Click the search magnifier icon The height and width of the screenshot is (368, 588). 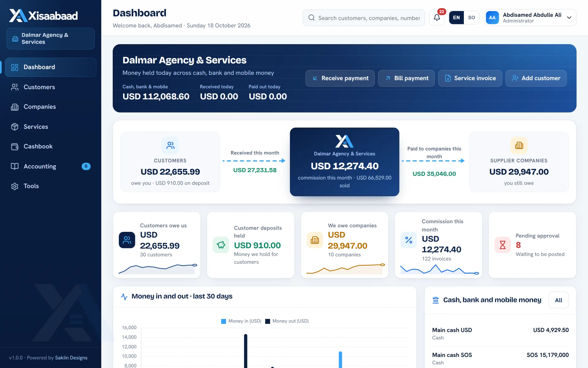tap(311, 18)
